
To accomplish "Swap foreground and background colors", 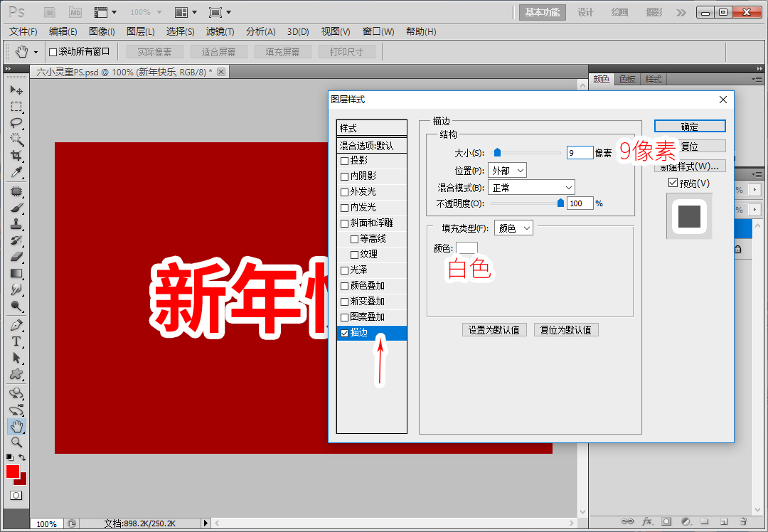I will tap(22, 457).
